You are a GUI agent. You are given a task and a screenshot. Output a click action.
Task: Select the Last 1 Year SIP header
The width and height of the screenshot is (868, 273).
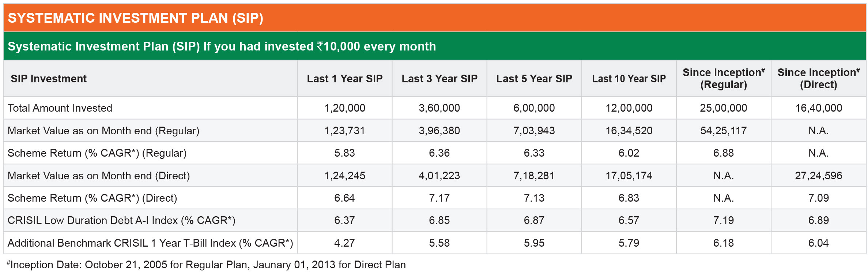coord(344,79)
